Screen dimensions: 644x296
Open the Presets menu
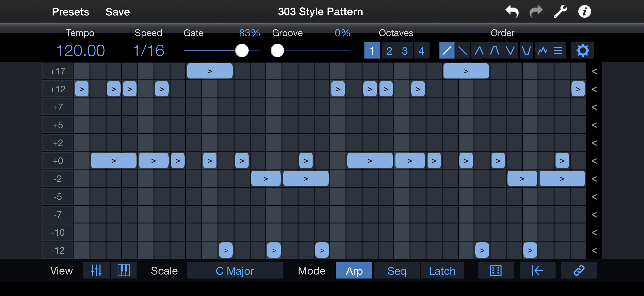click(71, 12)
